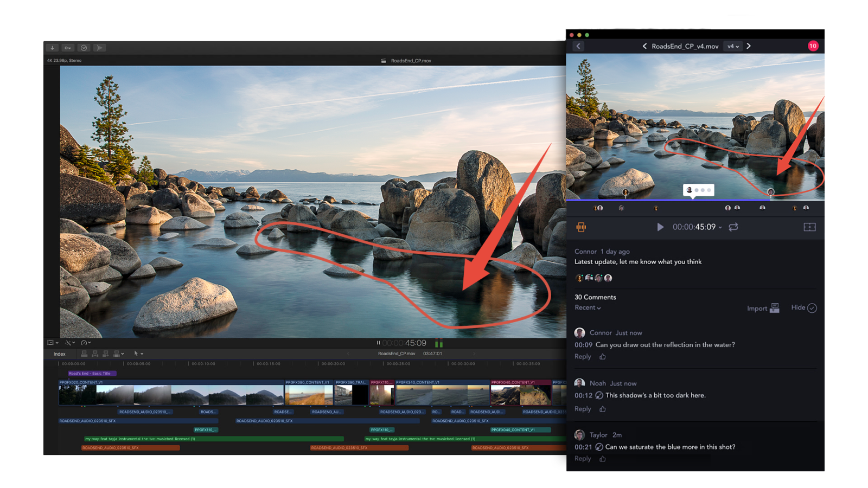Toggle the background tasks circle check icon
Image resolution: width=868 pixels, height=488 pixels.
point(84,47)
